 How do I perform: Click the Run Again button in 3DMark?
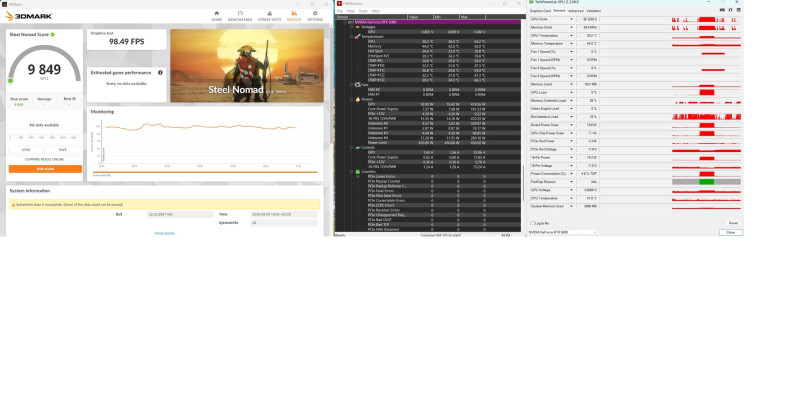[45, 169]
